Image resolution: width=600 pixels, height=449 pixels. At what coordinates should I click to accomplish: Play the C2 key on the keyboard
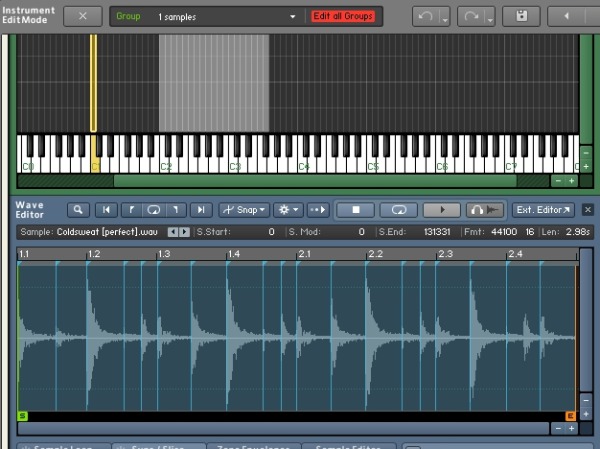pyautogui.click(x=163, y=163)
